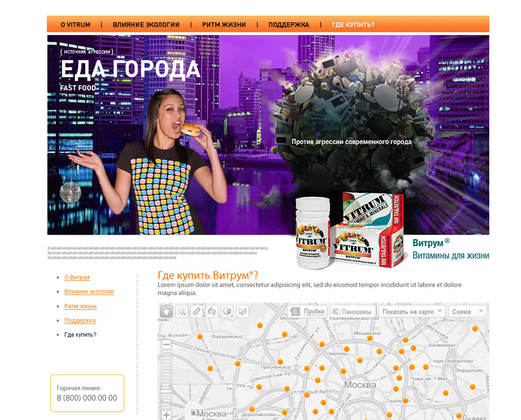Open the Схема map type dropdown

coord(467,312)
